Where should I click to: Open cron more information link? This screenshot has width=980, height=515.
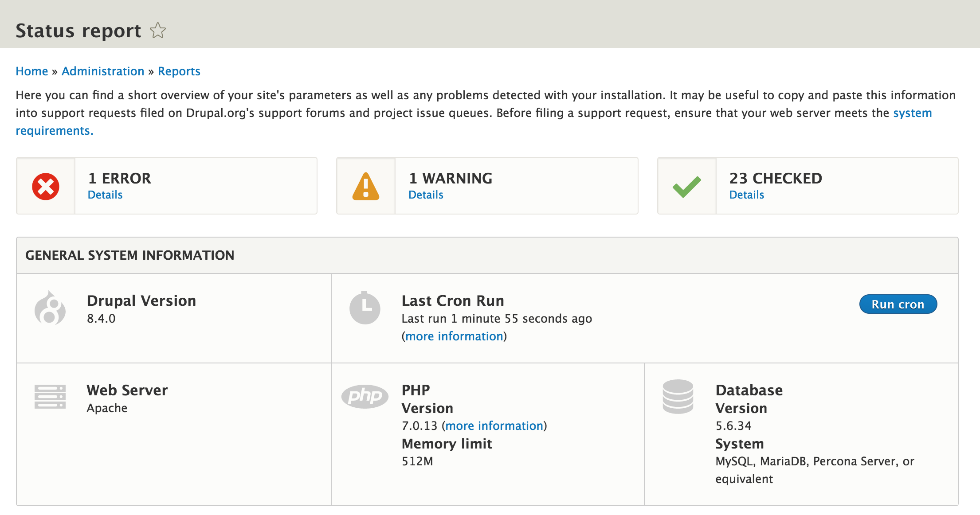[454, 336]
